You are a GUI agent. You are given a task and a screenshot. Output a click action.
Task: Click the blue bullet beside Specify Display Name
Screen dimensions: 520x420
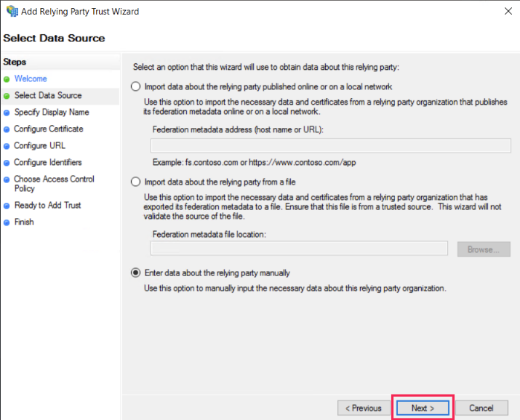point(7,113)
